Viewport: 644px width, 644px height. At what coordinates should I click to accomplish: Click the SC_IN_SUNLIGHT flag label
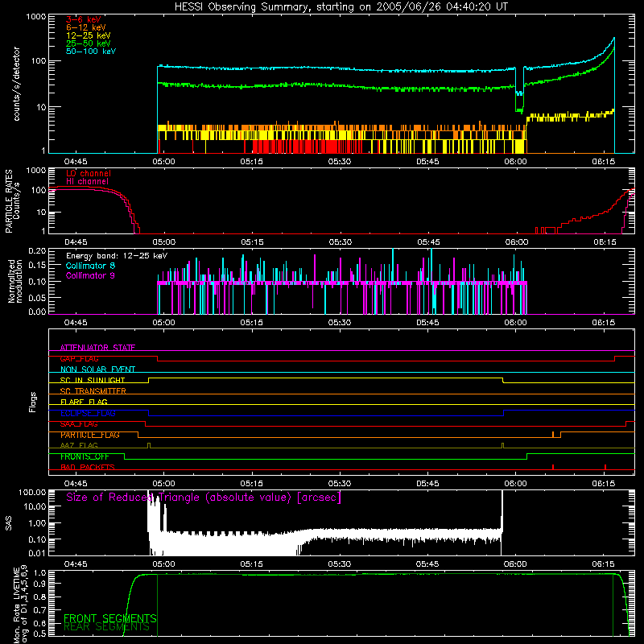point(93,380)
